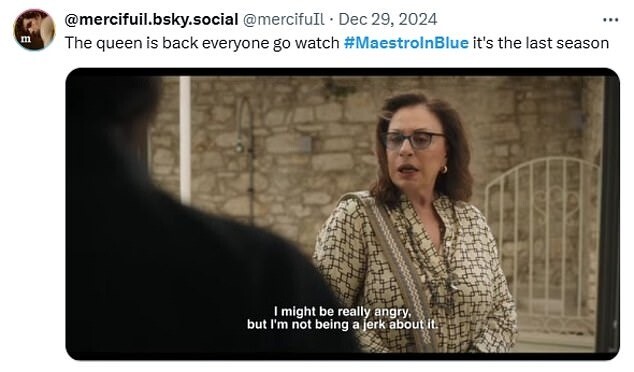Open the Dec 29, 2024 timestamp
The image size is (634, 372).
click(388, 19)
